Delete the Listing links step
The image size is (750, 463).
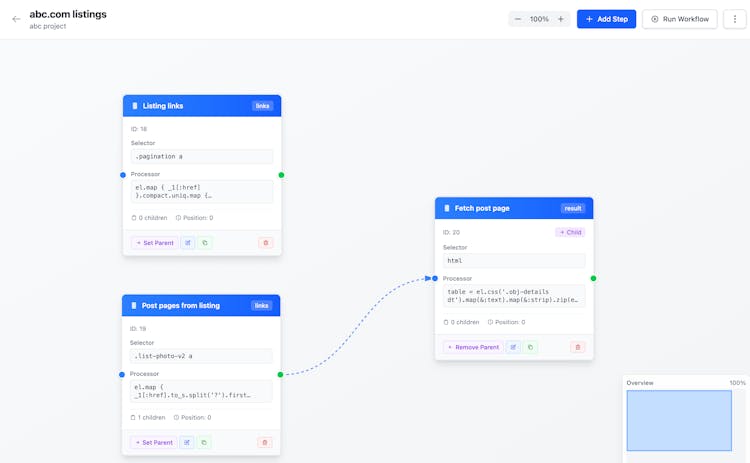265,243
